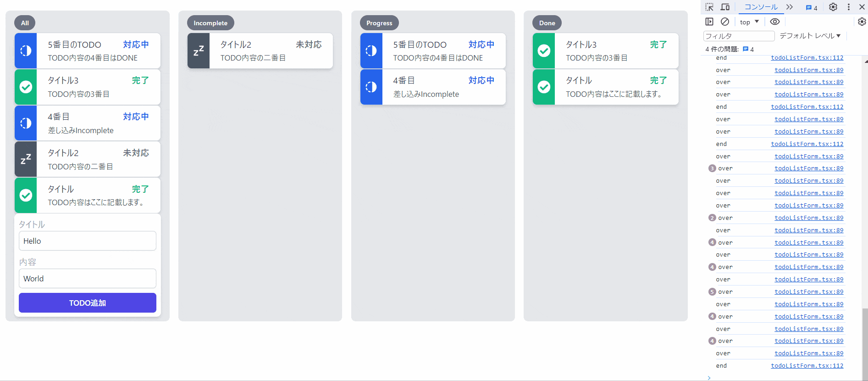Select the Progress column label
Screen dimensions: 868x381
click(x=379, y=23)
